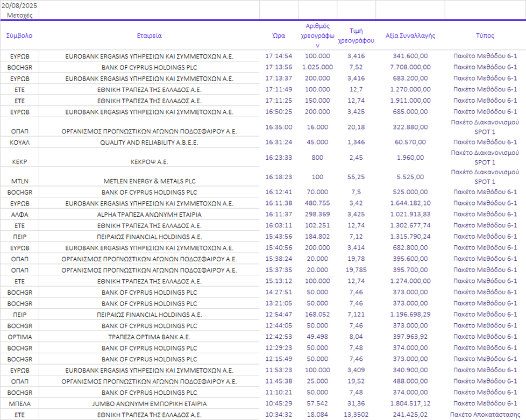Select value cell 1.315.790,24
The width and height of the screenshot is (526, 420).
pos(410,237)
